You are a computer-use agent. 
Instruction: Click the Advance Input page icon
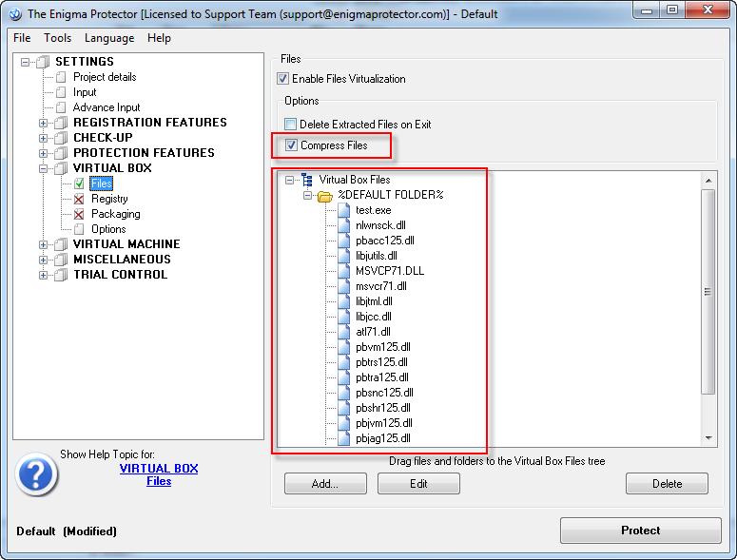click(x=61, y=107)
